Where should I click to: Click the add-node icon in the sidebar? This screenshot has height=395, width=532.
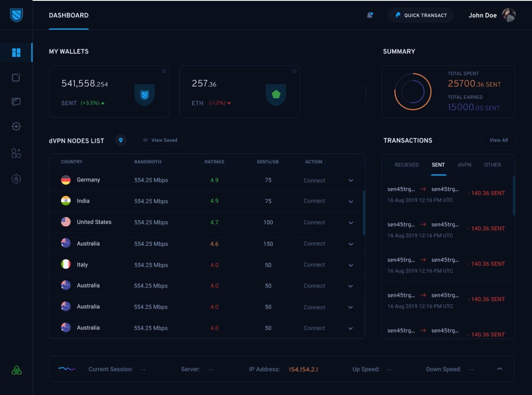click(16, 153)
